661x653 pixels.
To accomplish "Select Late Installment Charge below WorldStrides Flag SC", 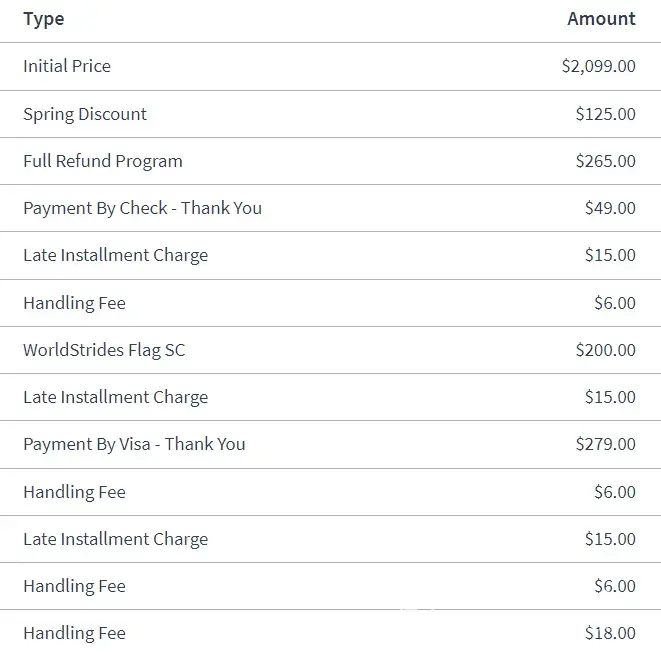I will (x=115, y=397).
